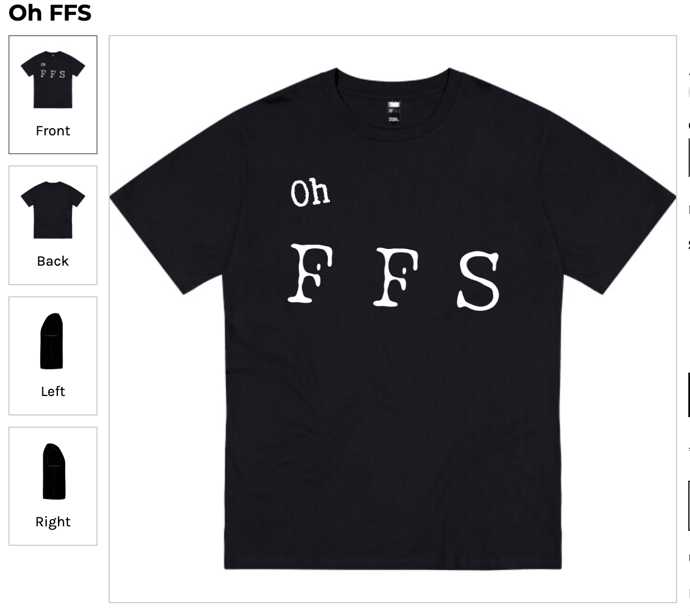Click the 'Back' label text
690x616 pixels.
pyautogui.click(x=53, y=261)
